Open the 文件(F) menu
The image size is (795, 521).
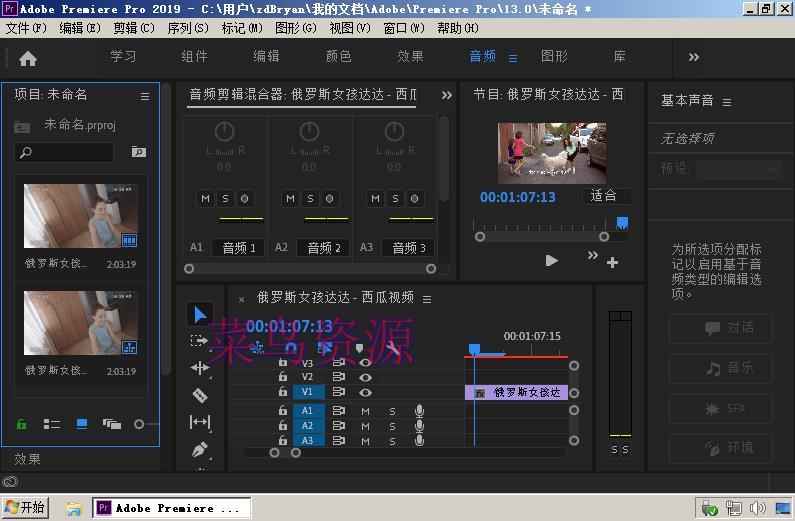26,28
